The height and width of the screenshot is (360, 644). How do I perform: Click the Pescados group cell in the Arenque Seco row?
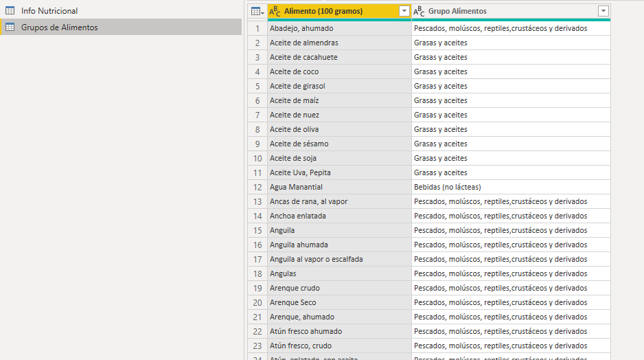(x=511, y=302)
